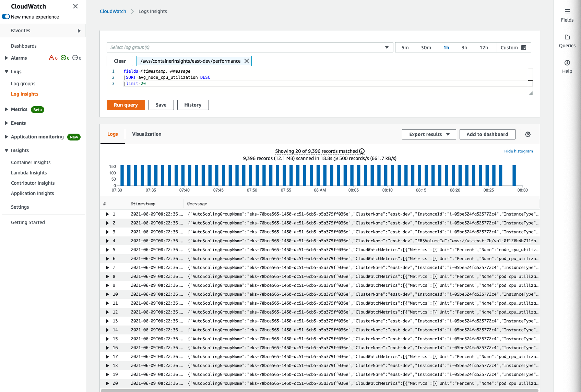Remove the east-dev performance log group
The image size is (581, 392).
tap(246, 61)
